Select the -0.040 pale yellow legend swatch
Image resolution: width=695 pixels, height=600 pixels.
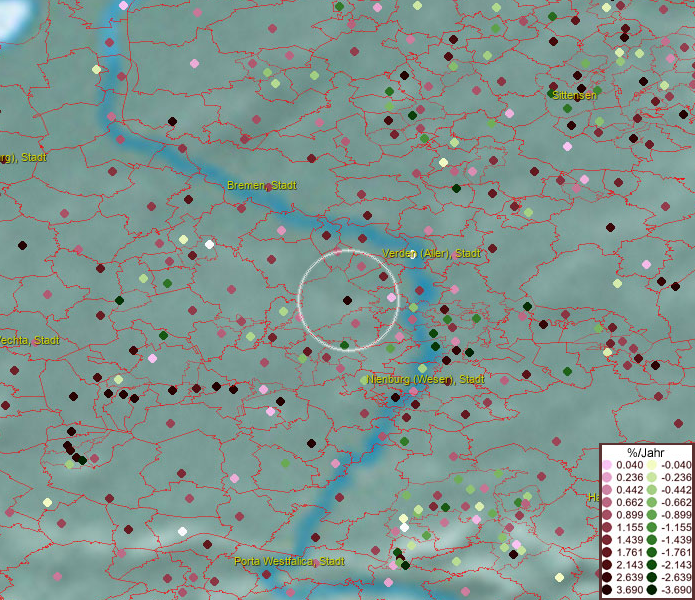tap(652, 465)
